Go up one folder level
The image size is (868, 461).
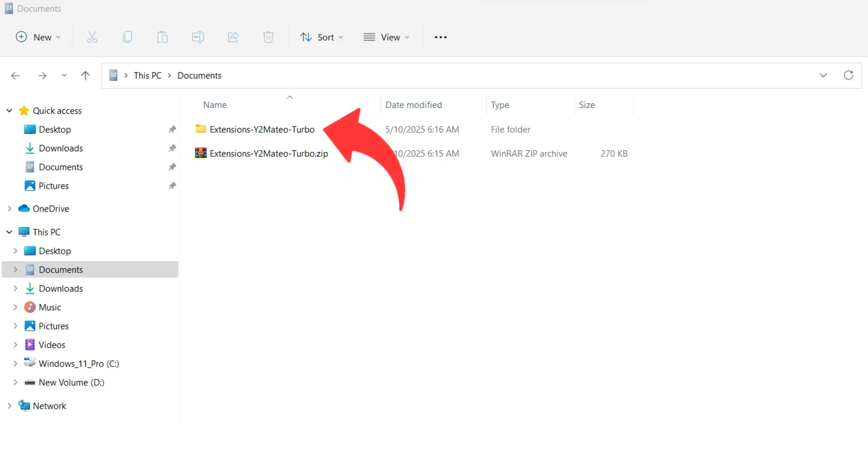click(x=85, y=75)
